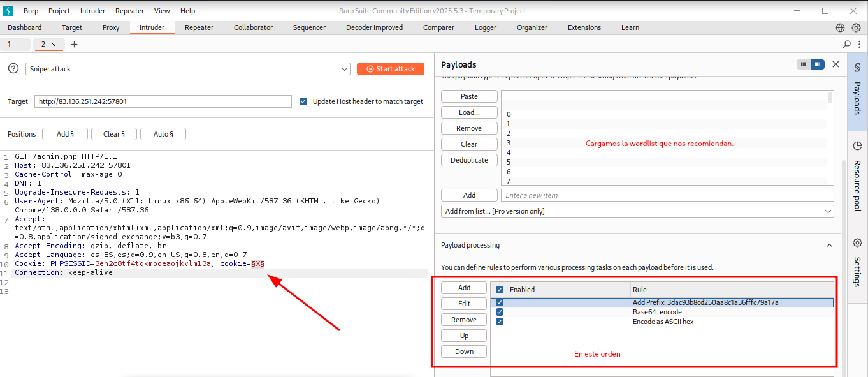This screenshot has height=377, width=868.
Task: Click the Add § position button
Action: [x=65, y=134]
